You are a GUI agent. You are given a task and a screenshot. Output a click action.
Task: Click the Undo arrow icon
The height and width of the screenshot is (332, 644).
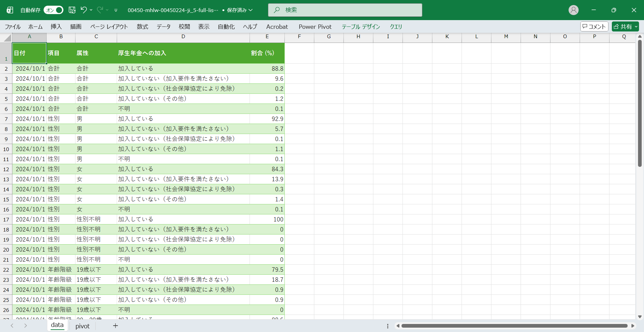point(84,10)
